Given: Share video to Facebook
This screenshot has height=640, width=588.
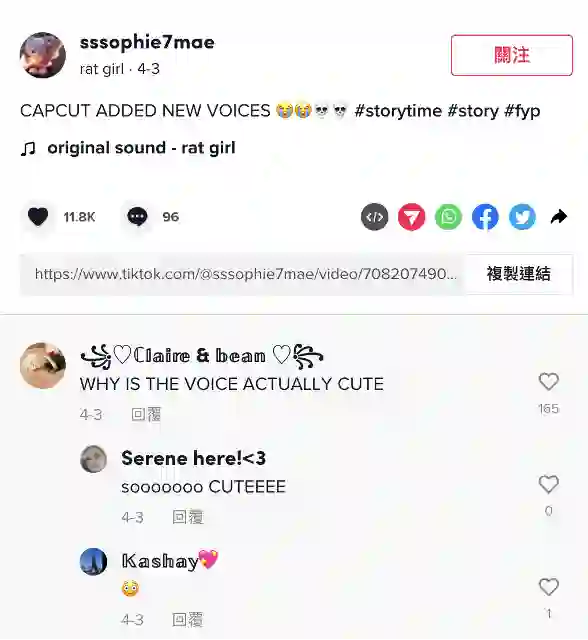Looking at the screenshot, I should [485, 217].
